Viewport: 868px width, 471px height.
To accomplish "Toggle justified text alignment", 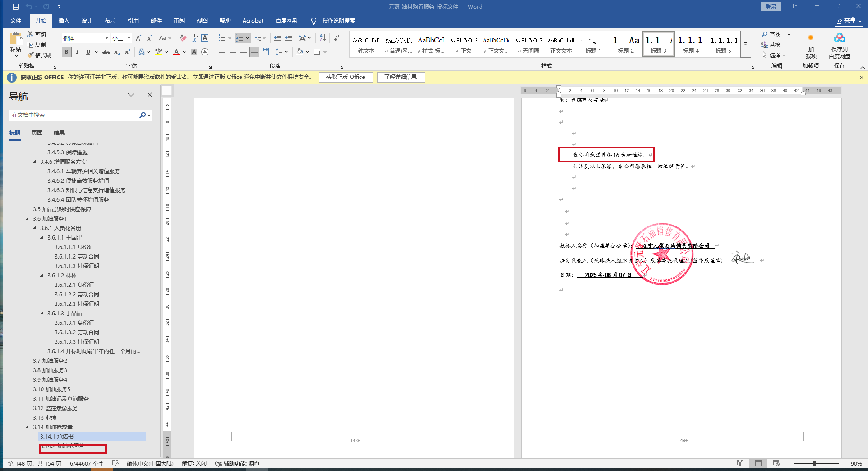I will pos(254,52).
